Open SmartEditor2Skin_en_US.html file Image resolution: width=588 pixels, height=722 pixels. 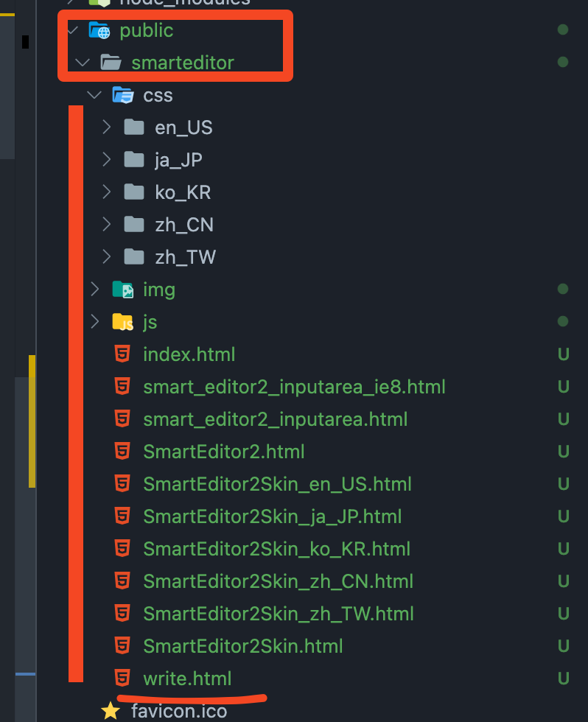(277, 484)
